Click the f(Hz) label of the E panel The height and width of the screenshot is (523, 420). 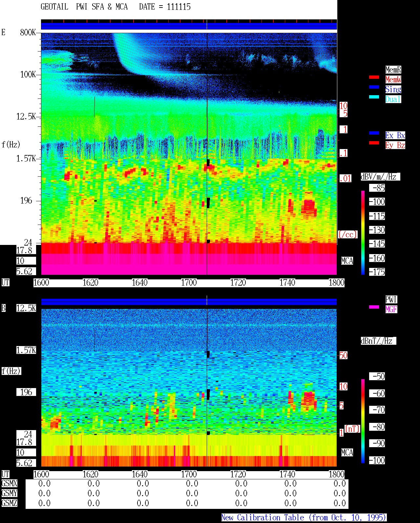click(11, 144)
